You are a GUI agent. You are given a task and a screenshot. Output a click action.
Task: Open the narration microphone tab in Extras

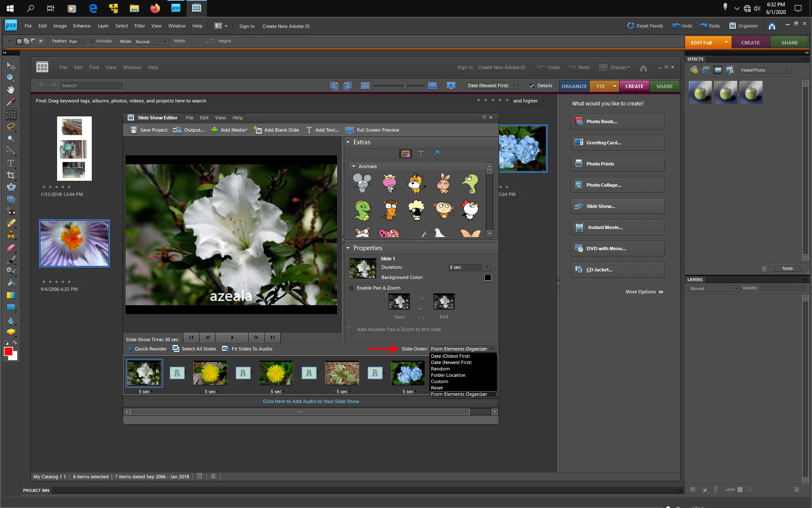437,154
